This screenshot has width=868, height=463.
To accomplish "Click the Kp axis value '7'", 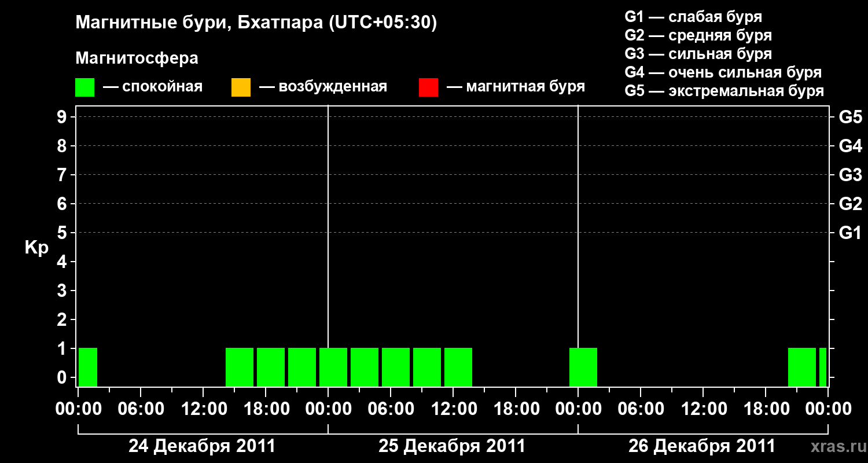I will point(63,175).
